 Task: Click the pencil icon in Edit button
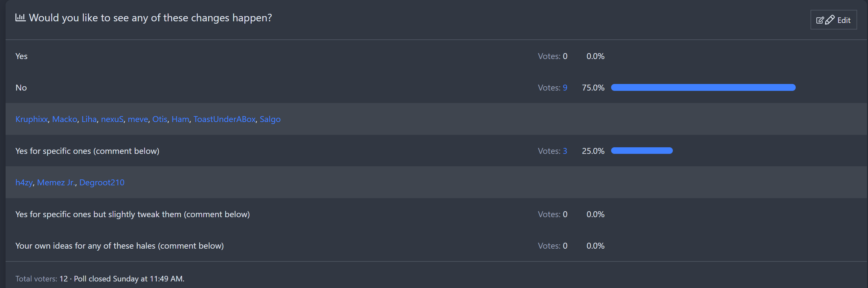tap(830, 20)
